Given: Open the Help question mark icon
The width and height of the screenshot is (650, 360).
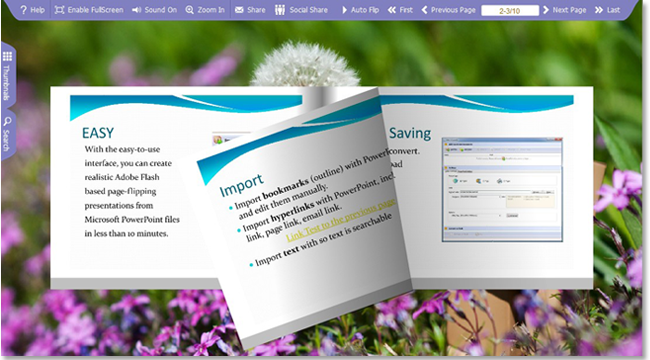Looking at the screenshot, I should pos(23,10).
